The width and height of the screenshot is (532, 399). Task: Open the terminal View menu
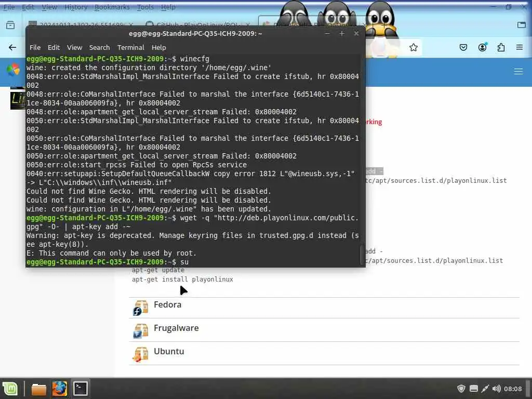tap(74, 47)
